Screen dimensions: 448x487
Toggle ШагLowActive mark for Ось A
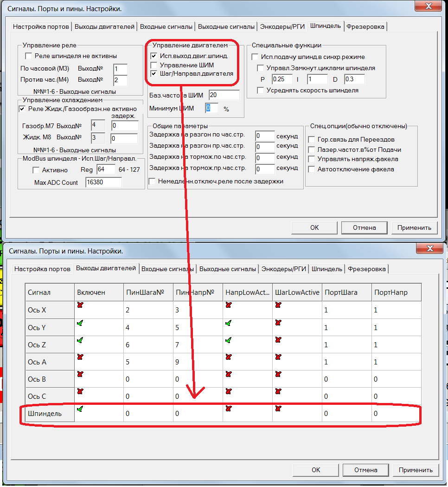click(278, 357)
